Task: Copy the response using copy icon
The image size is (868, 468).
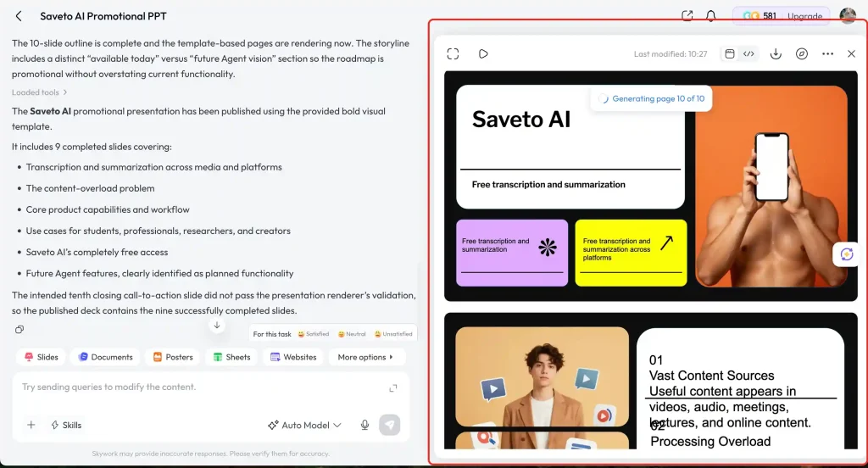Action: pyautogui.click(x=19, y=330)
